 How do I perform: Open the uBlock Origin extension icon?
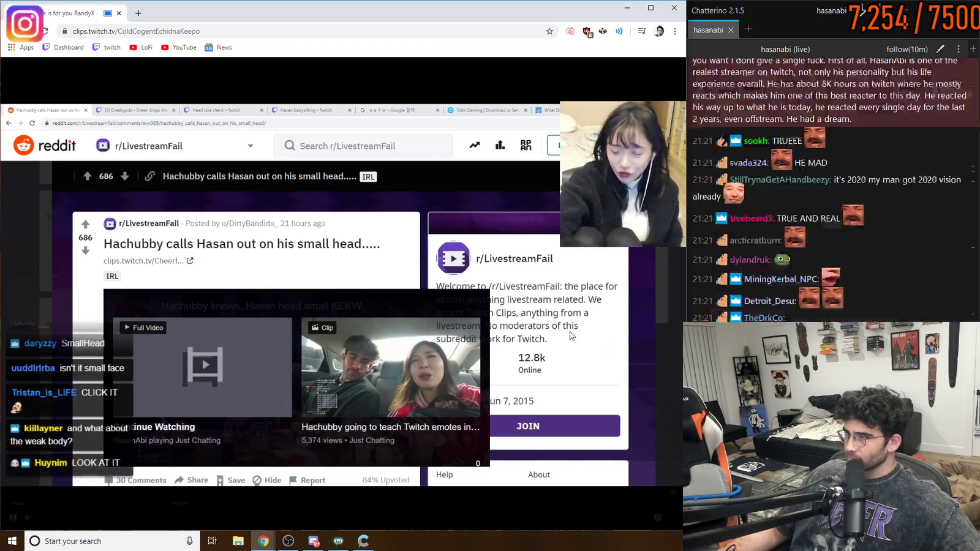pos(587,31)
